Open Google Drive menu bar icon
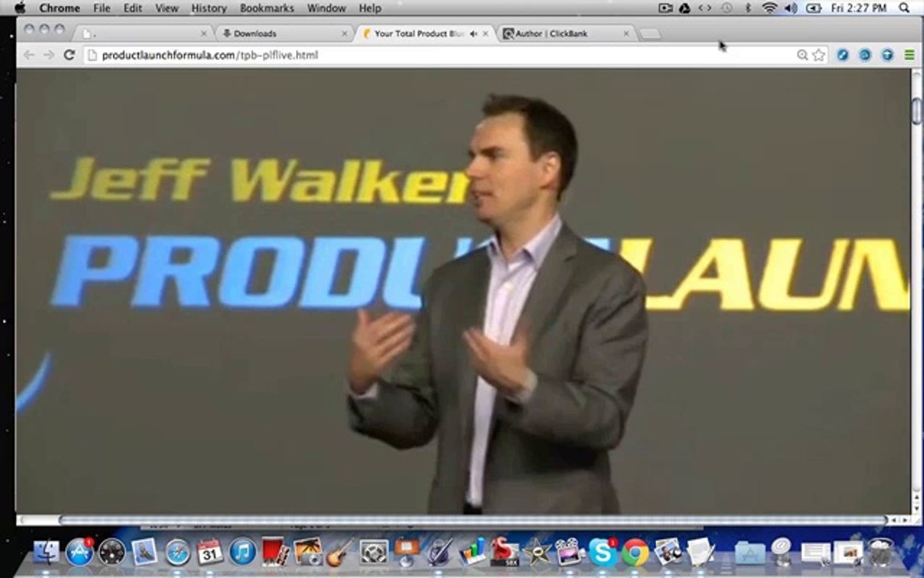 685,8
